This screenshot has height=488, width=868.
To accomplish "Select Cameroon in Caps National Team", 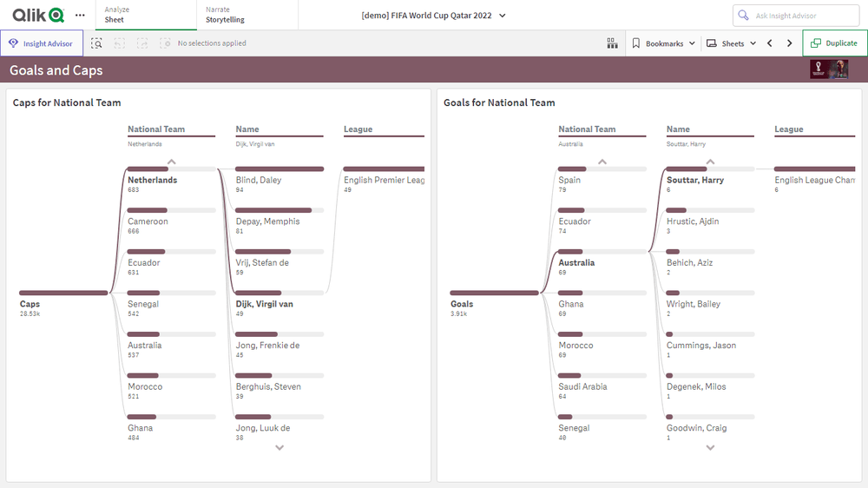I will click(x=148, y=221).
